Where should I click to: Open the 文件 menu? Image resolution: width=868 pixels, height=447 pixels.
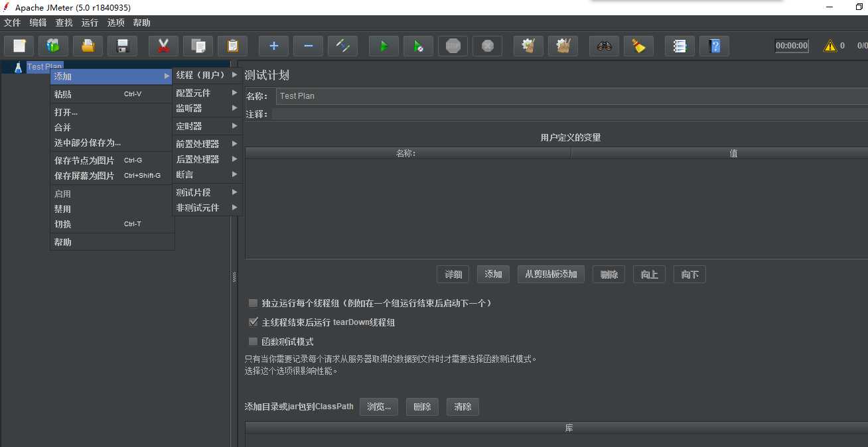pos(13,23)
